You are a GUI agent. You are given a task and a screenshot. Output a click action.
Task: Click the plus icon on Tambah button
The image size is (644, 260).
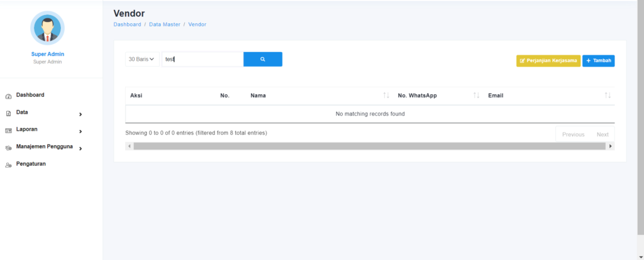click(x=588, y=61)
